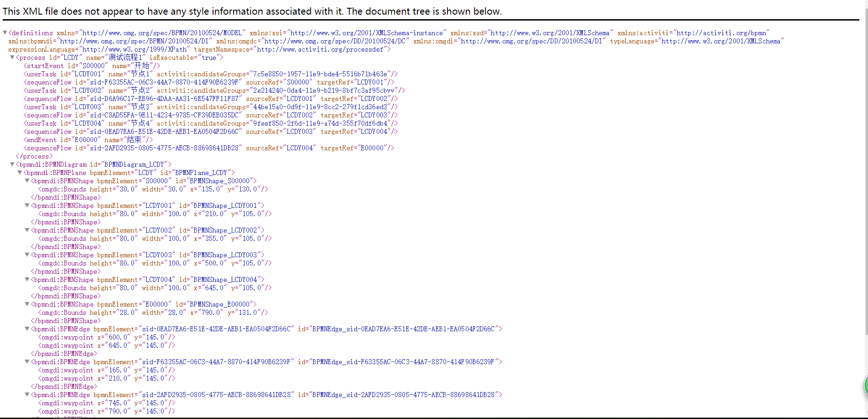Collapse BPMNShape for bpmnElement E00000
868x419 pixels.
coord(27,304)
